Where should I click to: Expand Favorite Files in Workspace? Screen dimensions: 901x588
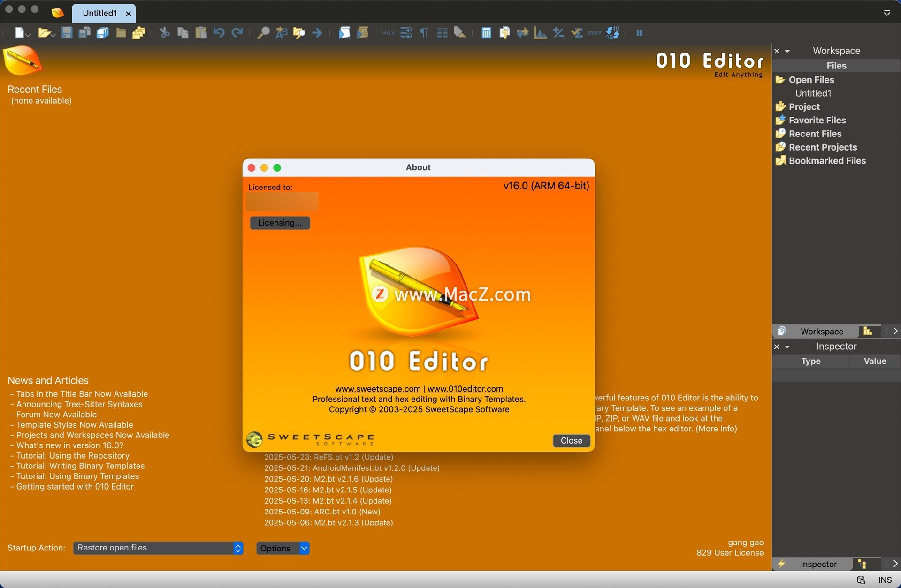tap(817, 120)
